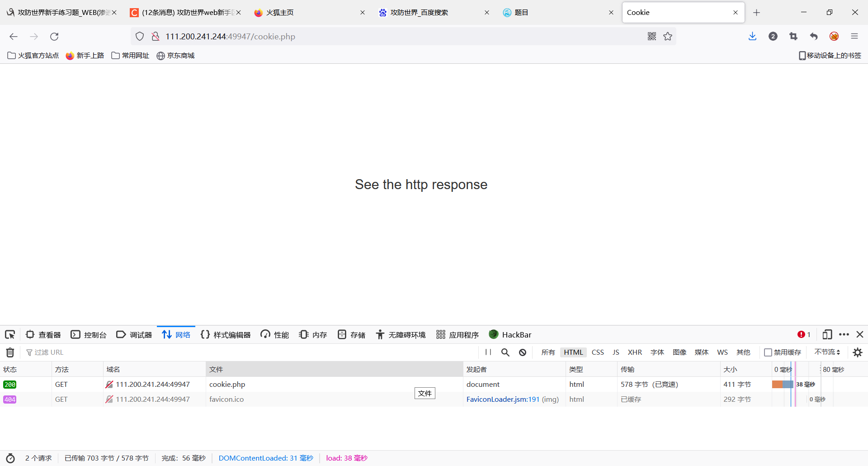The image size is (868, 466).
Task: Open the 调试器 debugger tab
Action: (x=134, y=334)
